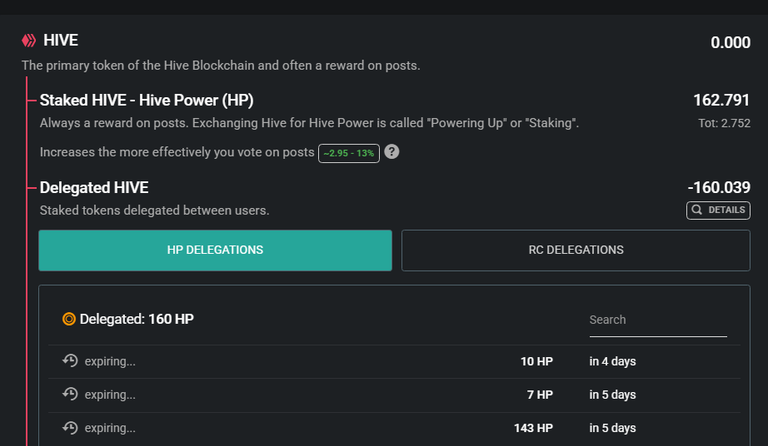
Task: Click magnifier icon in Details button
Action: [x=696, y=210]
